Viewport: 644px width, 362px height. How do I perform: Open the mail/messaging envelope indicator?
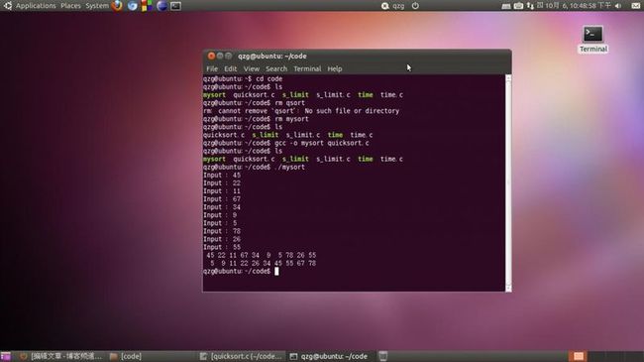635,6
